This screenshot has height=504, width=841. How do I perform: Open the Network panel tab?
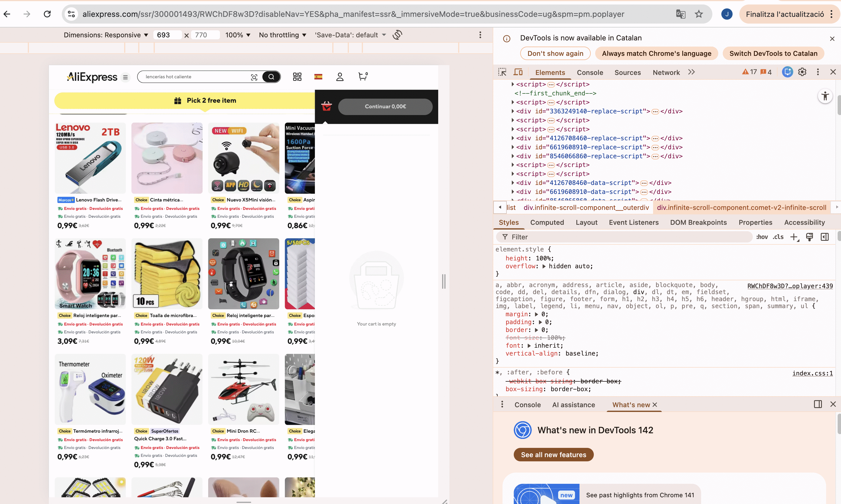[666, 72]
